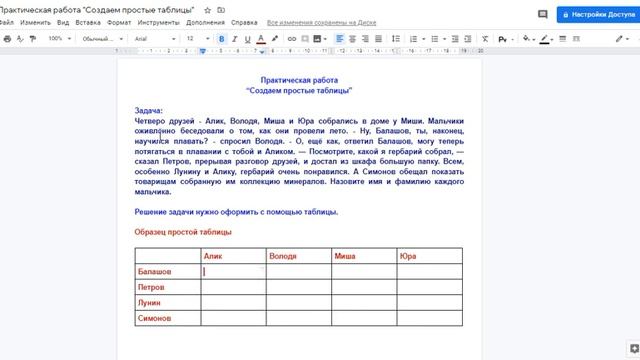Viewport: 640px width, 360px height.
Task: Click the Настройки Доступа share button
Action: (598, 14)
